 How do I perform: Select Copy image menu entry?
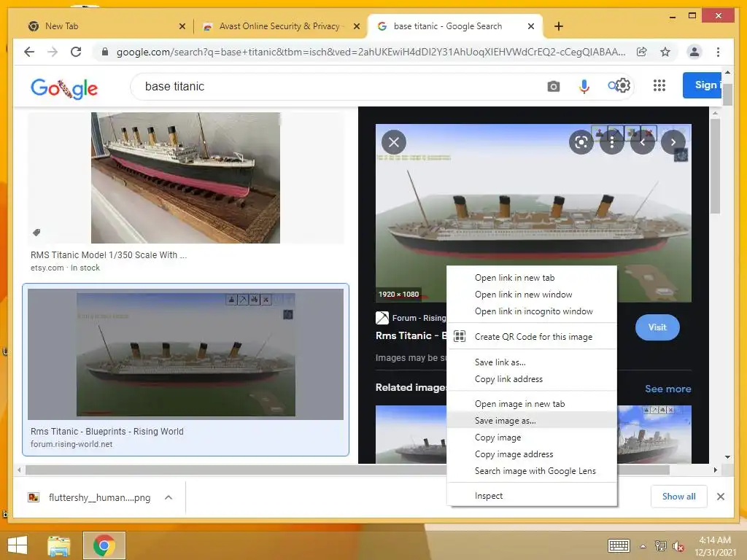pos(532,437)
